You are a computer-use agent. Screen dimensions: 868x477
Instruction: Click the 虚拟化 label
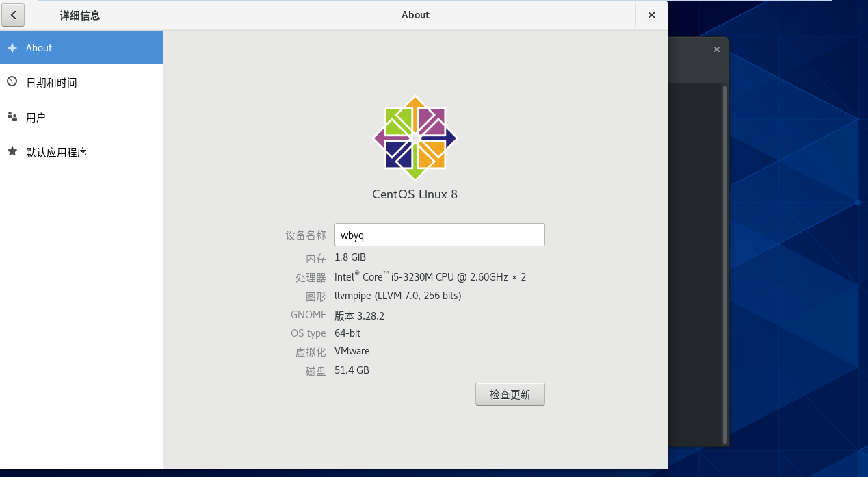pos(311,352)
